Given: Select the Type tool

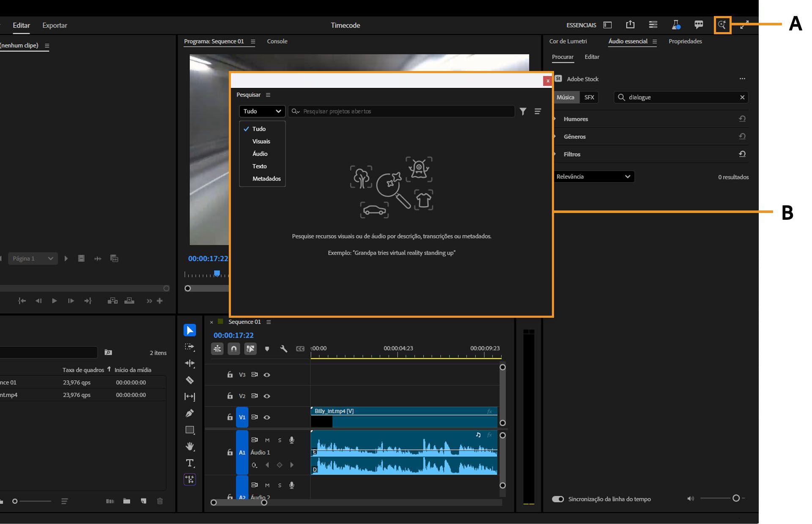Looking at the screenshot, I should pyautogui.click(x=189, y=463).
